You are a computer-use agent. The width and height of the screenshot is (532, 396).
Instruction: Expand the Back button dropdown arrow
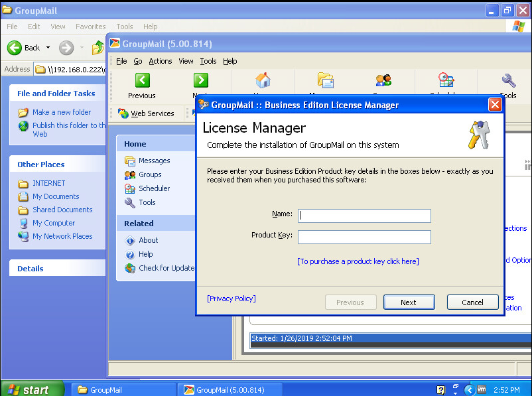tap(48, 48)
